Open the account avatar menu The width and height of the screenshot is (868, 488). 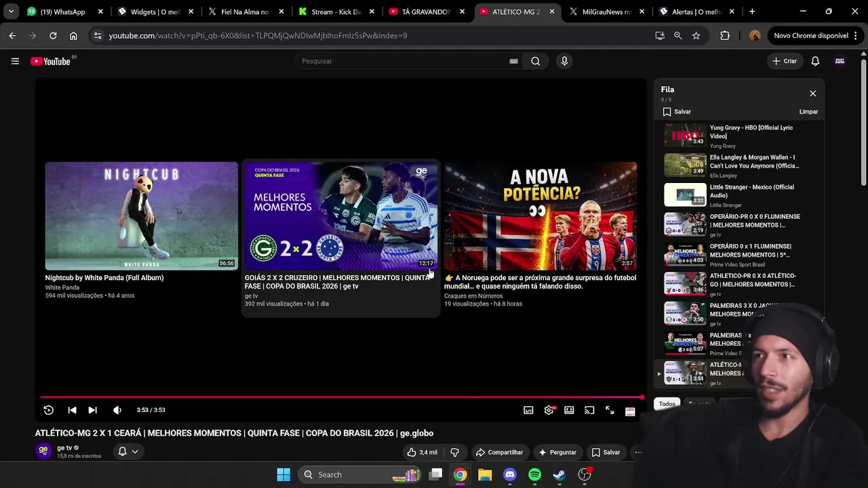click(840, 61)
